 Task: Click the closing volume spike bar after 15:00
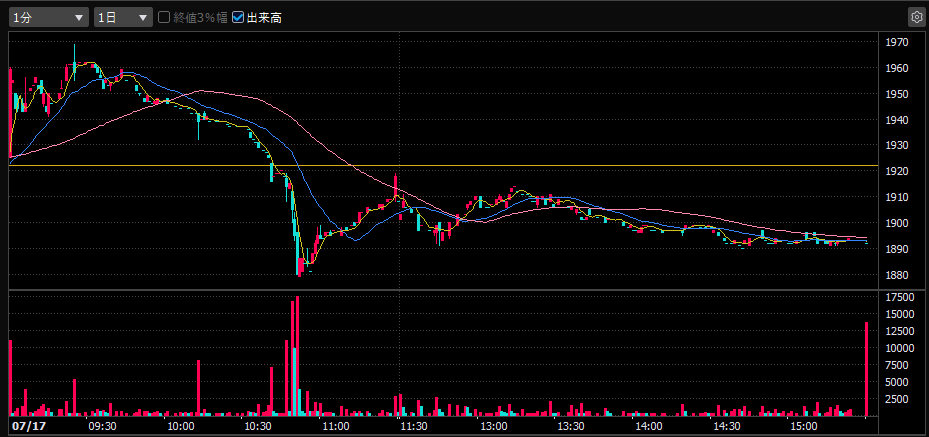pos(867,369)
